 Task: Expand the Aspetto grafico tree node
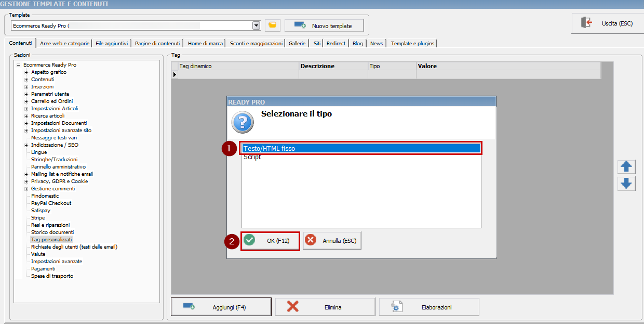point(26,72)
